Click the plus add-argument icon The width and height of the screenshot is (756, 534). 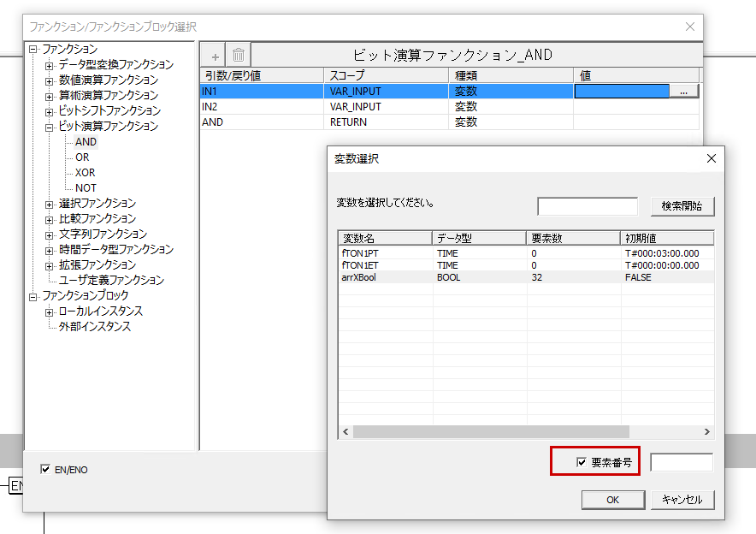pyautogui.click(x=215, y=55)
